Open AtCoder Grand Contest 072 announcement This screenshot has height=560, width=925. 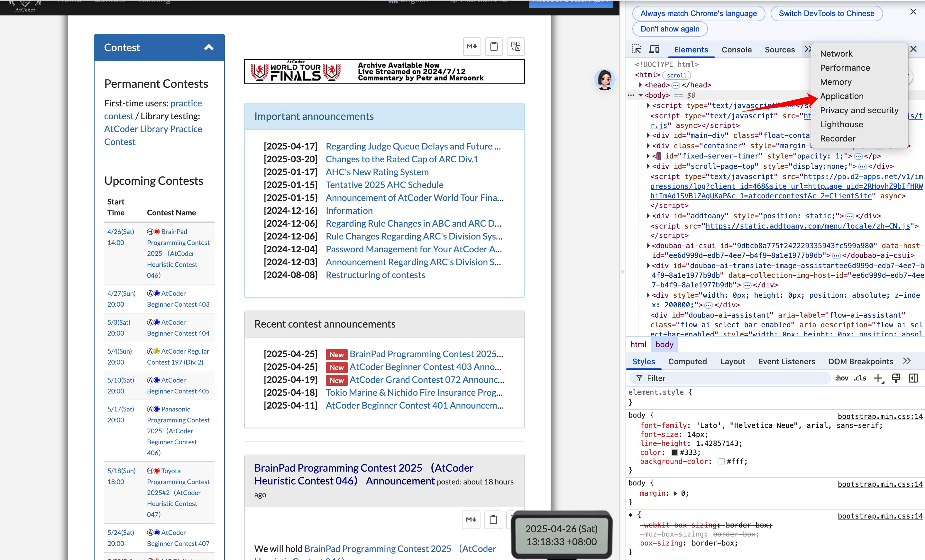[x=427, y=379]
